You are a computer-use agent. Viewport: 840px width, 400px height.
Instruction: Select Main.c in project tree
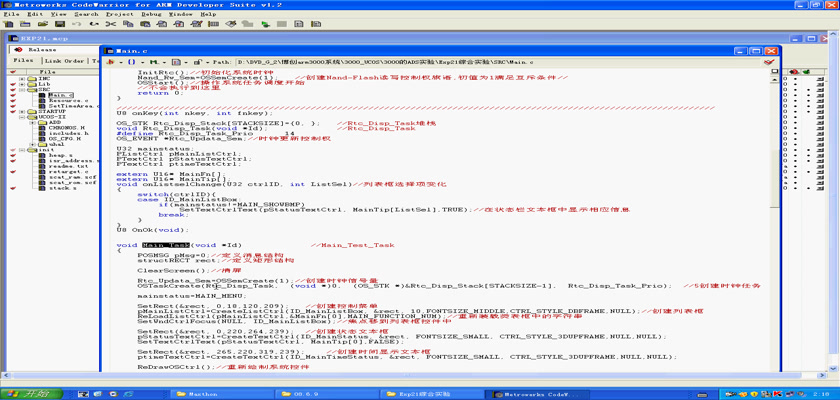pyautogui.click(x=61, y=95)
